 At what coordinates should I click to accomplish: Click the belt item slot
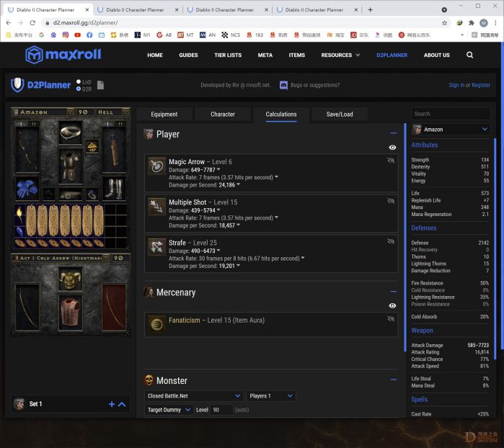[71, 194]
